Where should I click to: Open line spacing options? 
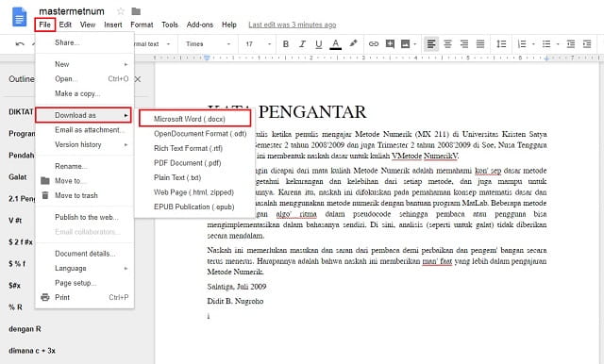tap(501, 44)
